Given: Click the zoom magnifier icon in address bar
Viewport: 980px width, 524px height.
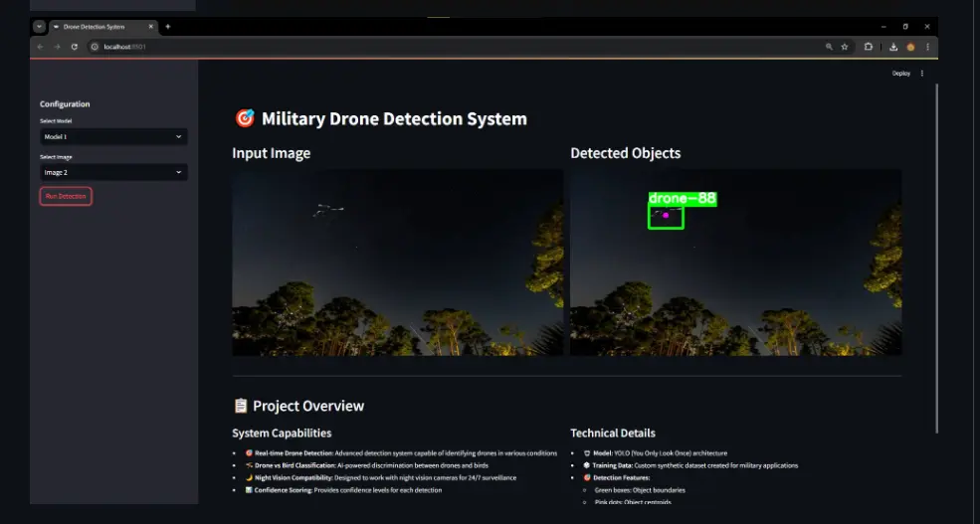Looking at the screenshot, I should click(829, 47).
